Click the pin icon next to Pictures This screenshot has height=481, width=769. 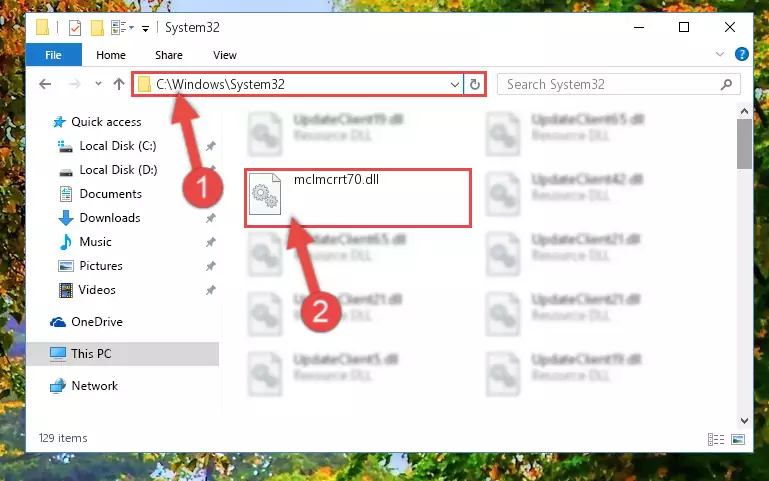tap(210, 266)
